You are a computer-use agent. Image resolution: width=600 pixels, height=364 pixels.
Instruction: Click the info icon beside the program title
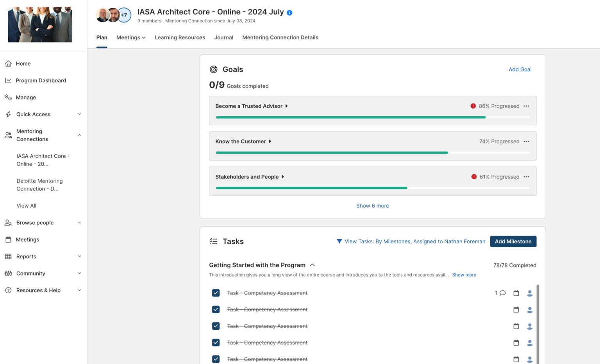[289, 12]
